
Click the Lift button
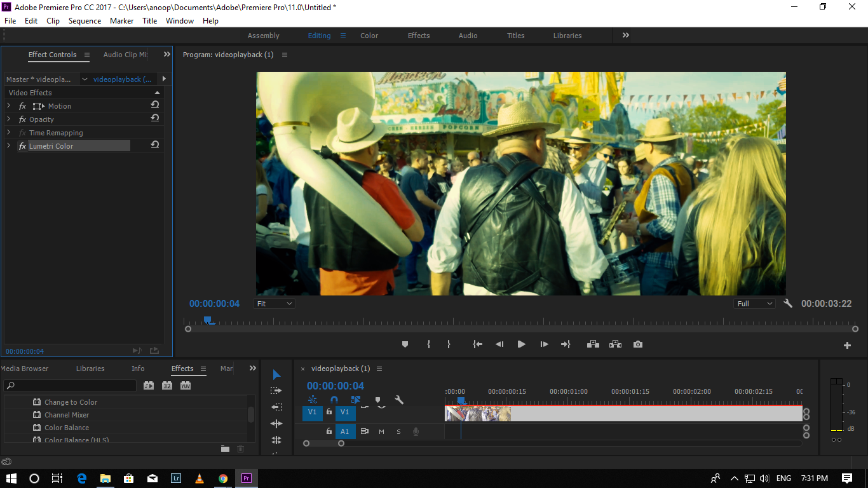(593, 344)
